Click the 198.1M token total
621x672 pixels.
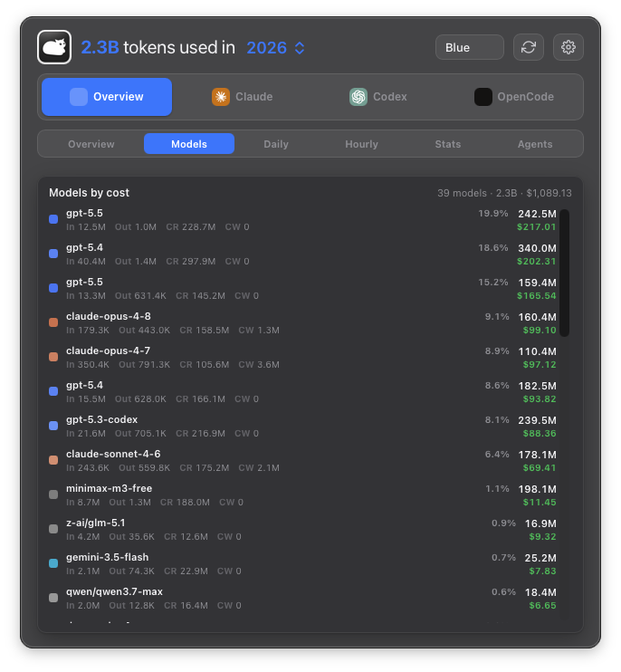click(x=537, y=489)
